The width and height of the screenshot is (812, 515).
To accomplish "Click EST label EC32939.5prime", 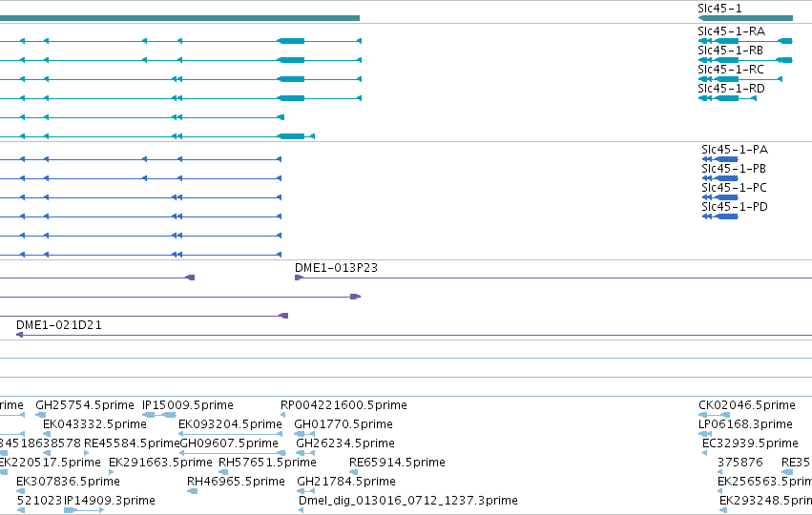I will 750,443.
